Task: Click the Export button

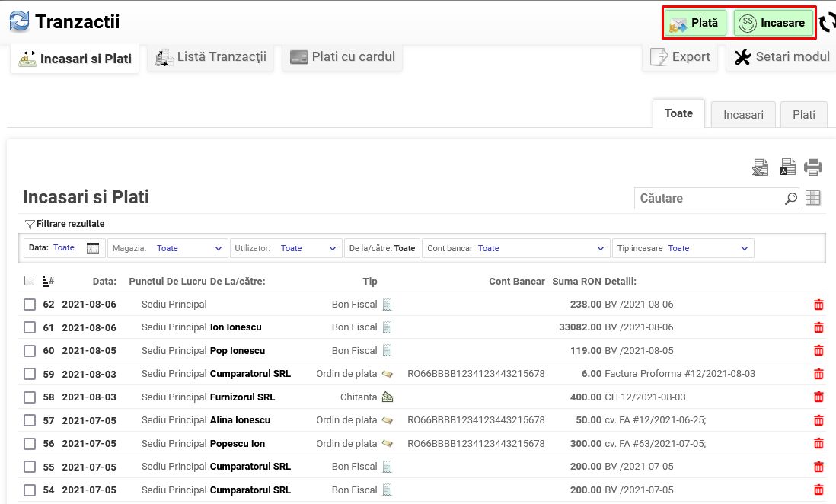Action: 680,57
